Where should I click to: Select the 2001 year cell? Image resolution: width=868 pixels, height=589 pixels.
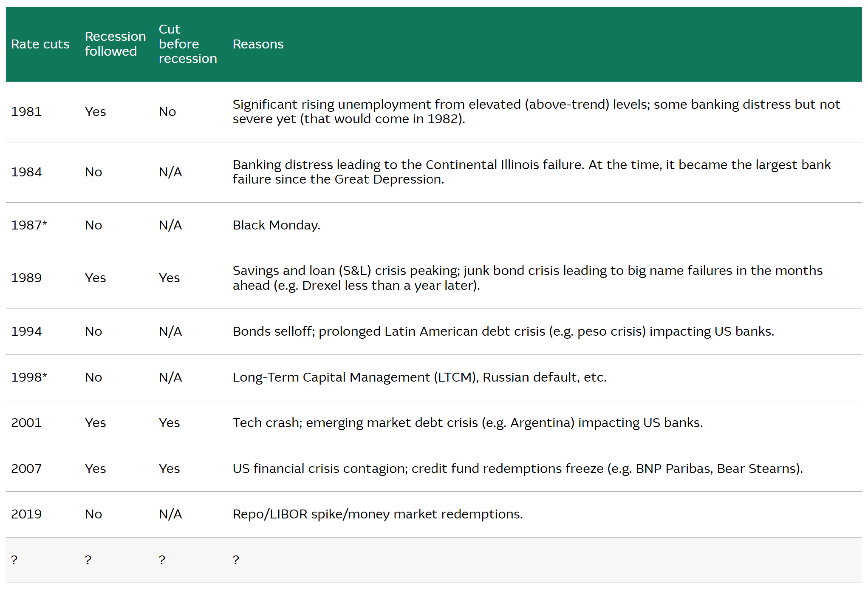coord(26,423)
